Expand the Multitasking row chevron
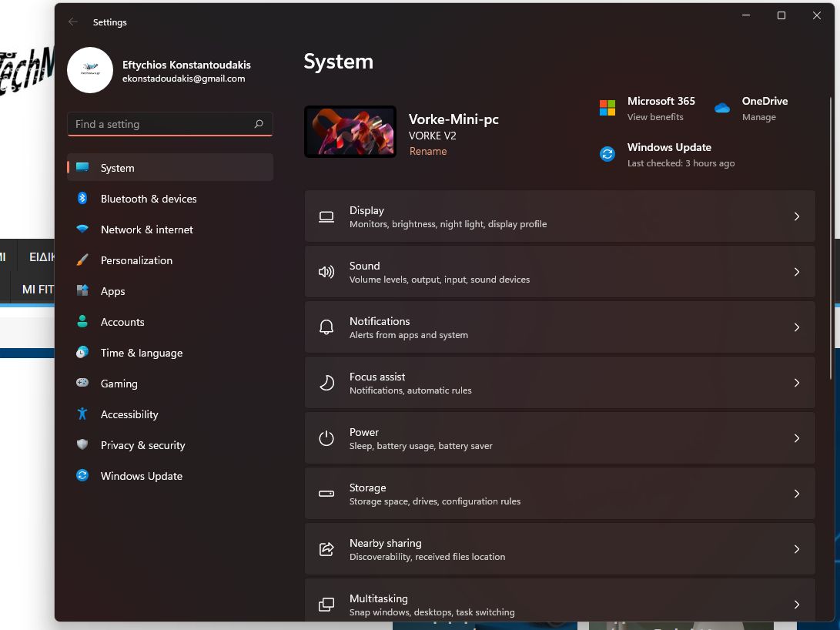Image resolution: width=840 pixels, height=630 pixels. click(797, 605)
